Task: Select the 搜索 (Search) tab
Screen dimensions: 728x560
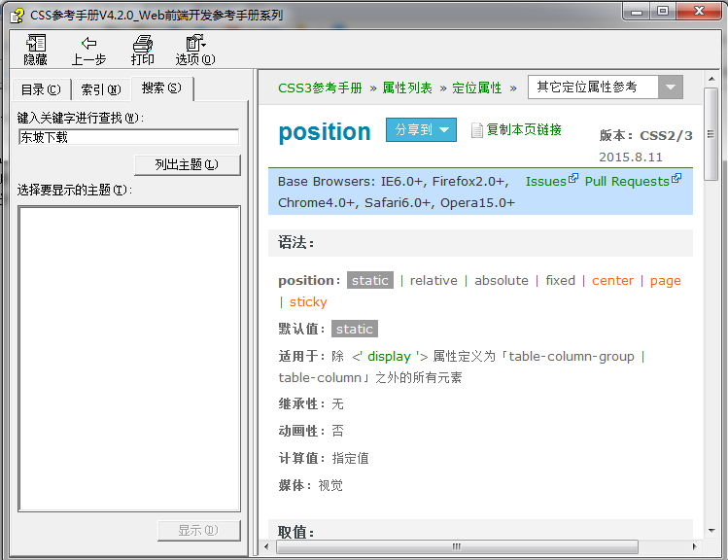Action: tap(161, 87)
